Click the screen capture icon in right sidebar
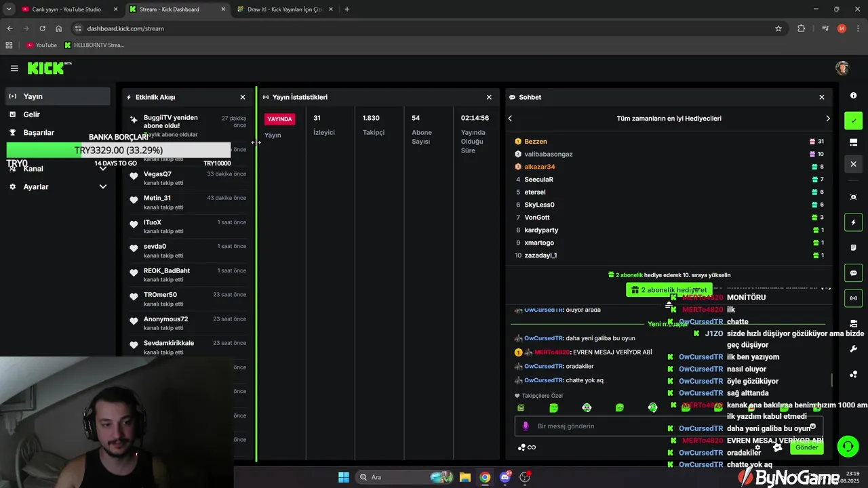Viewport: 868px width, 488px height. [853, 197]
